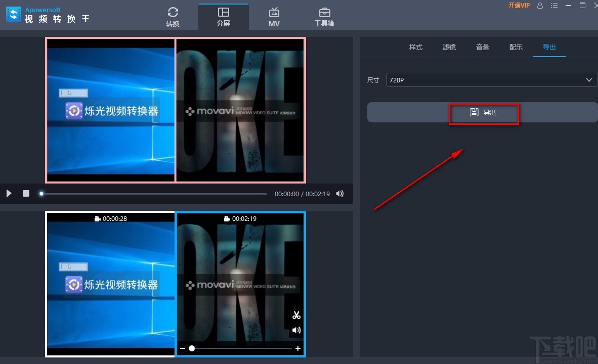Open the 720P resolution dropdown
Screen dimensions: 598x364
[x=491, y=80]
